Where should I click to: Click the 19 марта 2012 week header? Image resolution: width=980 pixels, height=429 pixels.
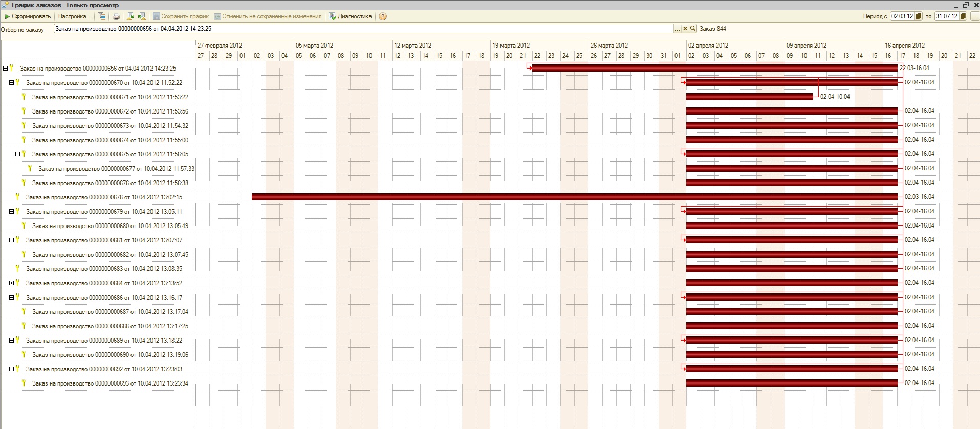click(539, 46)
